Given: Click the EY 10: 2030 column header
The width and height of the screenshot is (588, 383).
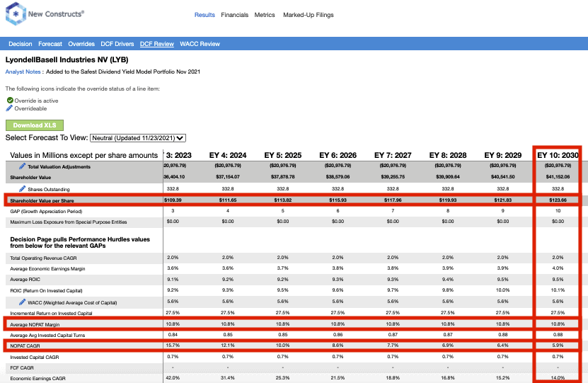Looking at the screenshot, I should click(558, 155).
